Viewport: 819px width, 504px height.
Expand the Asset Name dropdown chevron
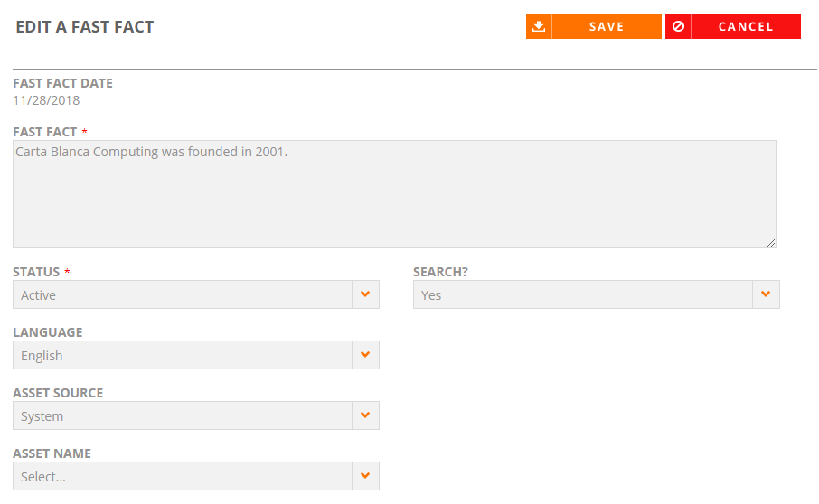click(x=365, y=476)
